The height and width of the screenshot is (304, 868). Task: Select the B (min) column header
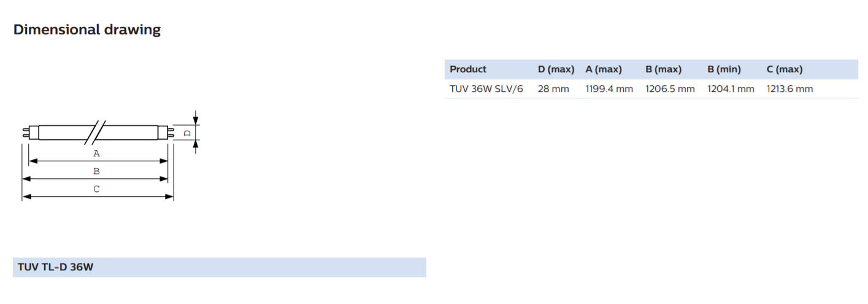[724, 69]
